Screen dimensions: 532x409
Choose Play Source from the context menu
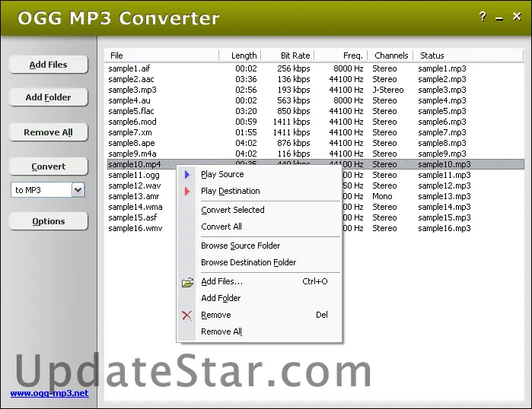[x=222, y=174]
